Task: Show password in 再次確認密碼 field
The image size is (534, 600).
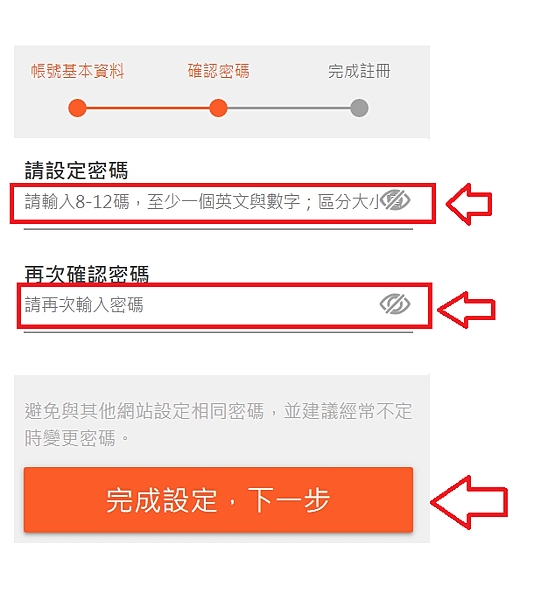Action: click(395, 305)
